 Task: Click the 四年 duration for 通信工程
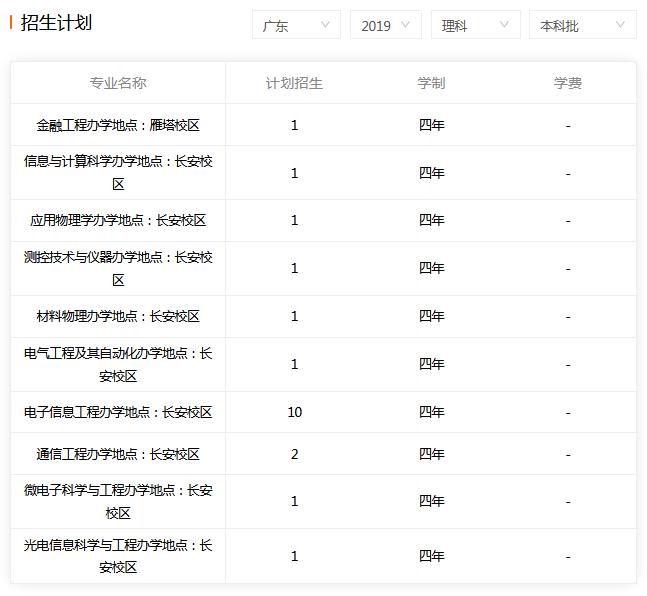pos(432,454)
